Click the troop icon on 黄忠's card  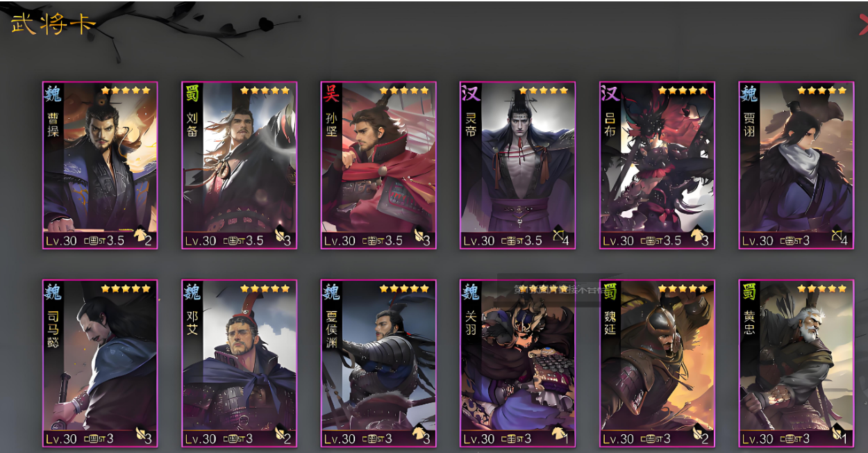[x=836, y=435]
